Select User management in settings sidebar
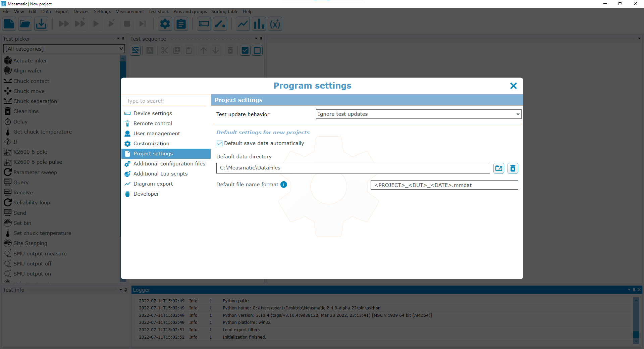The width and height of the screenshot is (644, 349). point(166,134)
